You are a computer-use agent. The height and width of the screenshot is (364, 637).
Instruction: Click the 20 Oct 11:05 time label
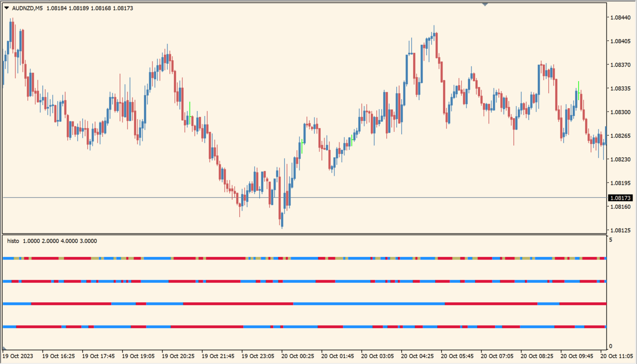617,356
